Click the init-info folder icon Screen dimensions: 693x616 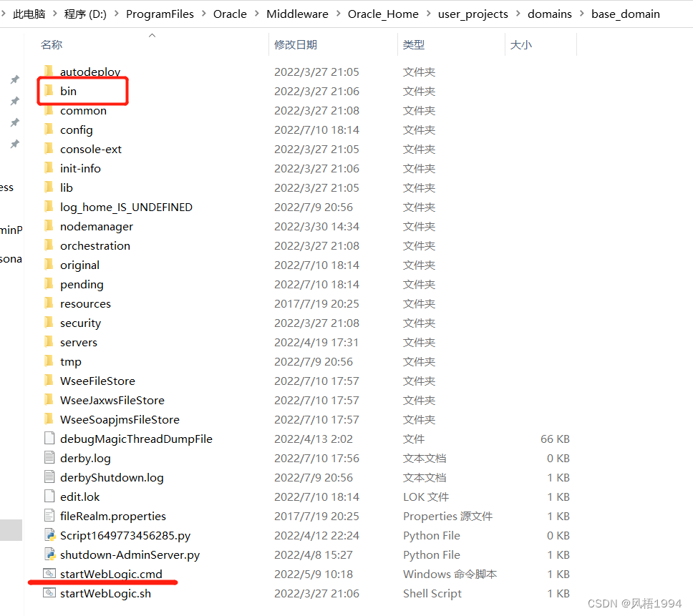tap(49, 168)
